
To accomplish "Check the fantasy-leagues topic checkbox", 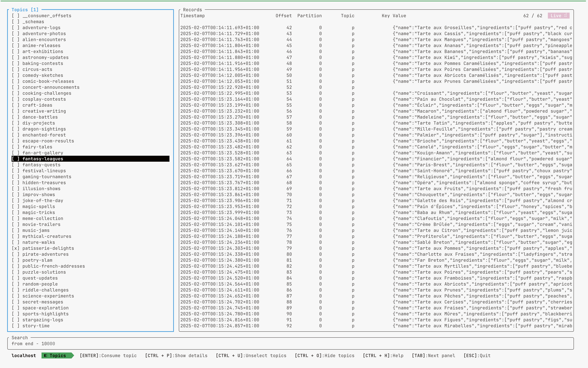I will coord(15,159).
